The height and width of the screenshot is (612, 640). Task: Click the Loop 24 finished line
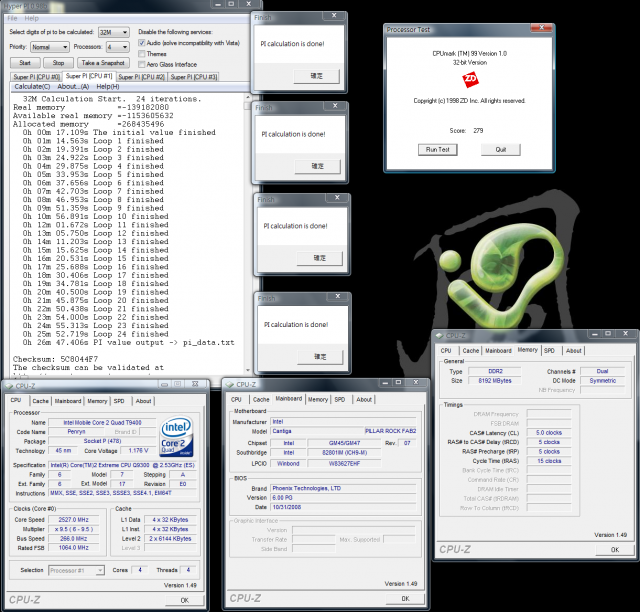(x=96, y=334)
